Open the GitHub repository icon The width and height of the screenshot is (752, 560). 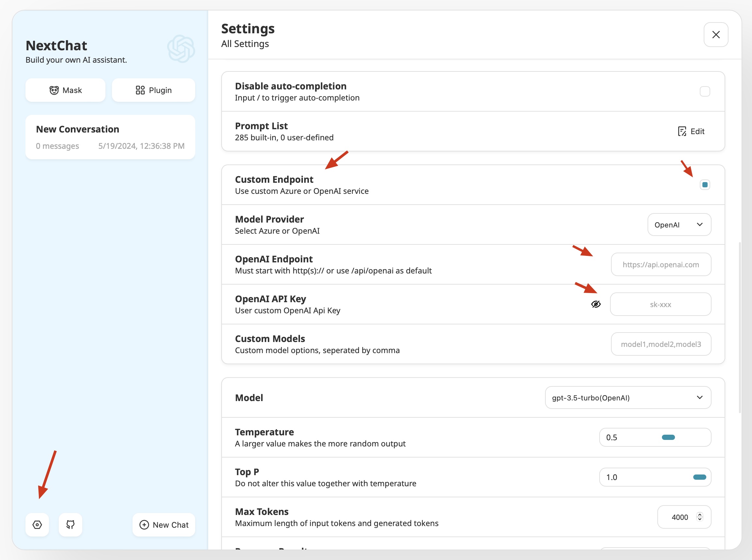pos(70,524)
